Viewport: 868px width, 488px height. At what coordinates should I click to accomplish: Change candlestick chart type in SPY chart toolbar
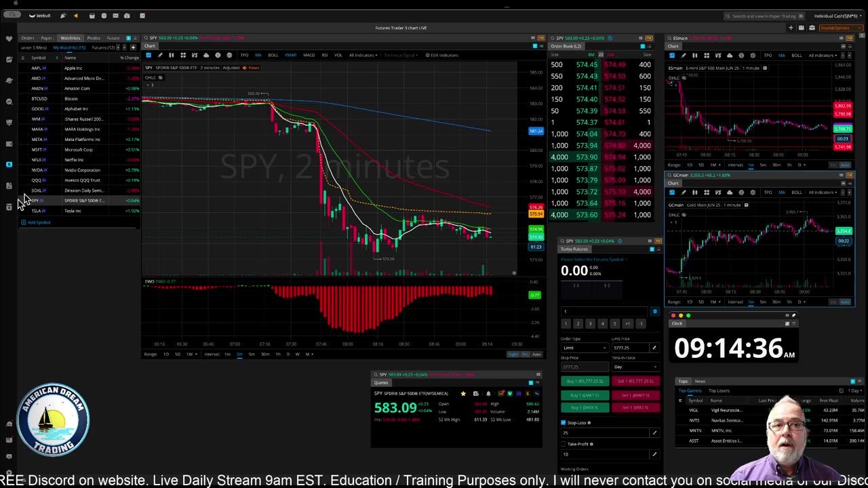(172, 55)
